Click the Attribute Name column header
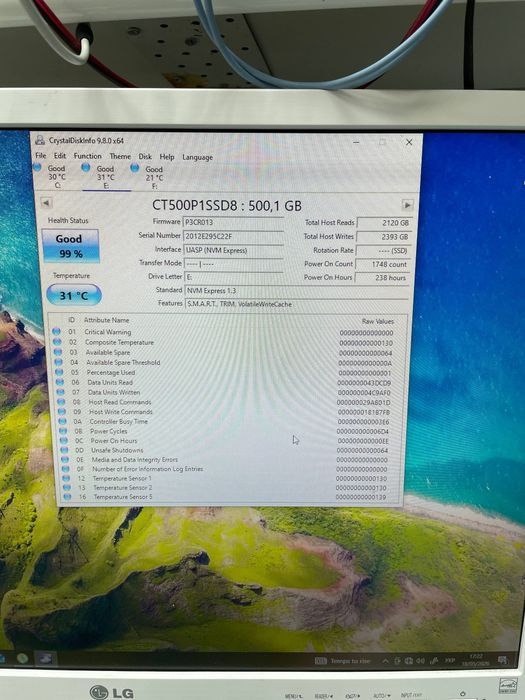The width and height of the screenshot is (525, 700). tap(106, 320)
